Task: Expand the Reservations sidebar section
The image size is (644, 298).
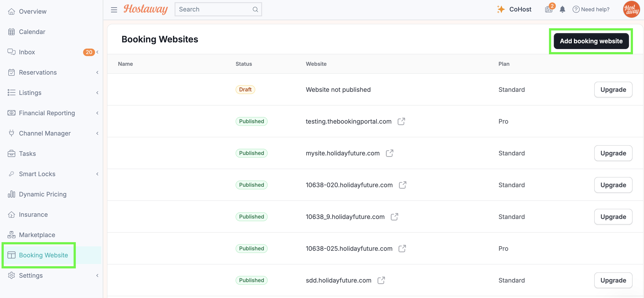Action: click(97, 72)
